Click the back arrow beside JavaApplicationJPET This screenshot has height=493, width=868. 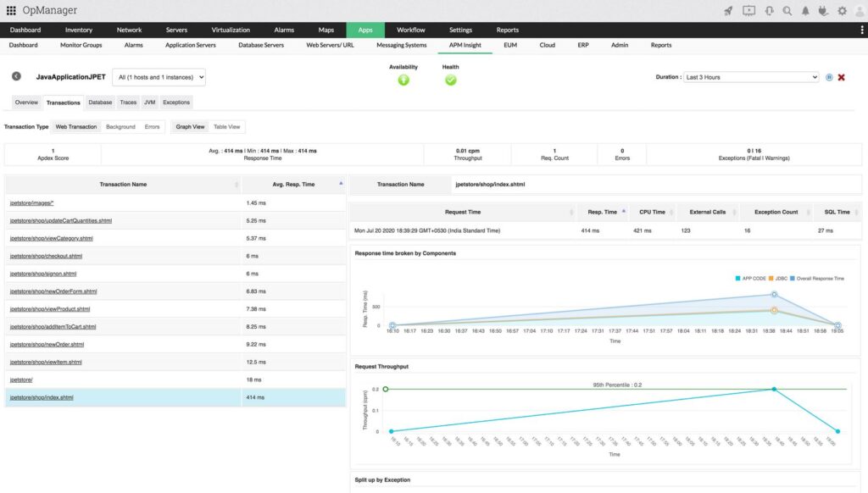point(15,75)
